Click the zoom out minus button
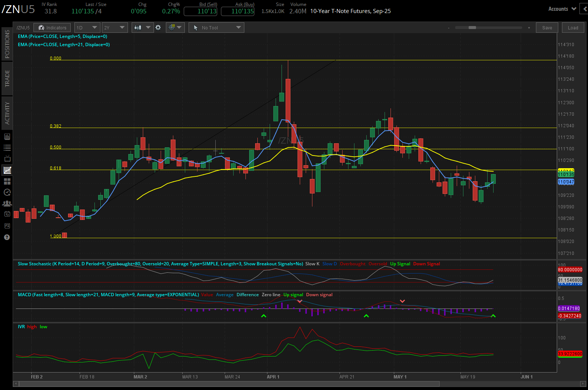Viewport: 588px width, 390px height. [449, 28]
